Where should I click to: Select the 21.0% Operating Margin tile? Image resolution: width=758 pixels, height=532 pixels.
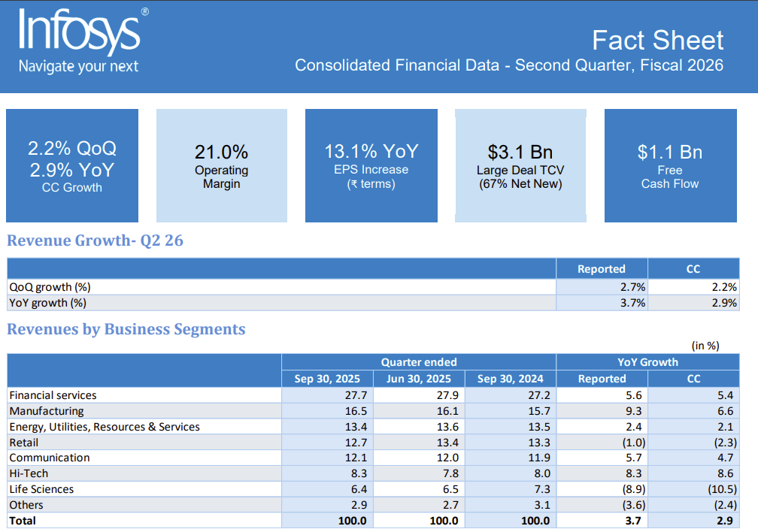(221, 165)
